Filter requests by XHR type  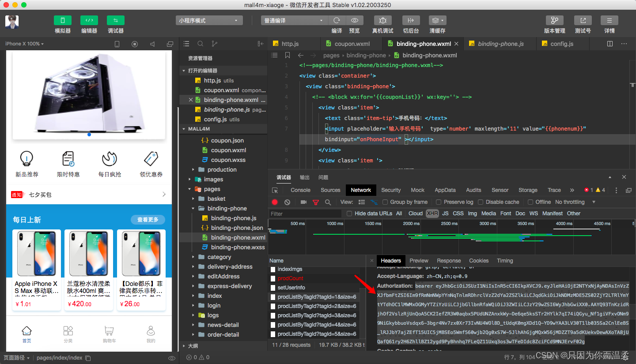point(432,214)
